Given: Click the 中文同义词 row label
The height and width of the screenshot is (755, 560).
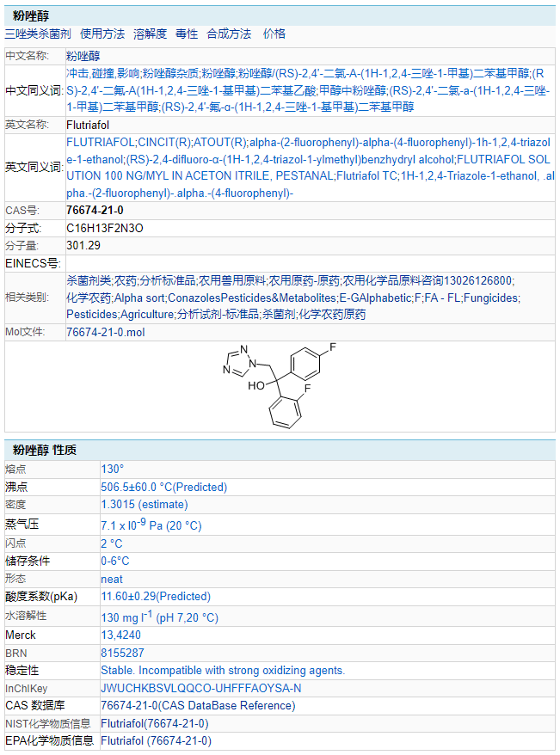Looking at the screenshot, I should coord(34,90).
